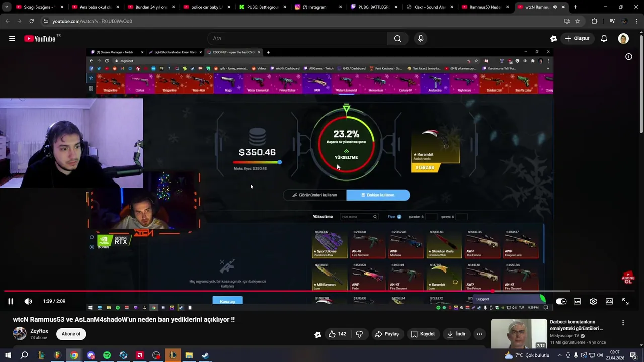Click the Kaydet save button
Image resolution: width=644 pixels, height=362 pixels.
[x=423, y=334]
